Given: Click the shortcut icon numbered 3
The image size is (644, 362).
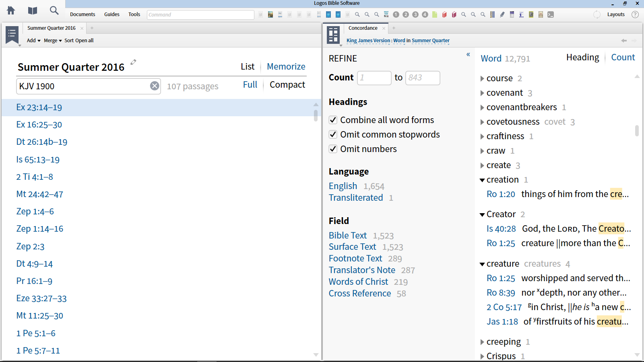Looking at the screenshot, I should pos(415,14).
